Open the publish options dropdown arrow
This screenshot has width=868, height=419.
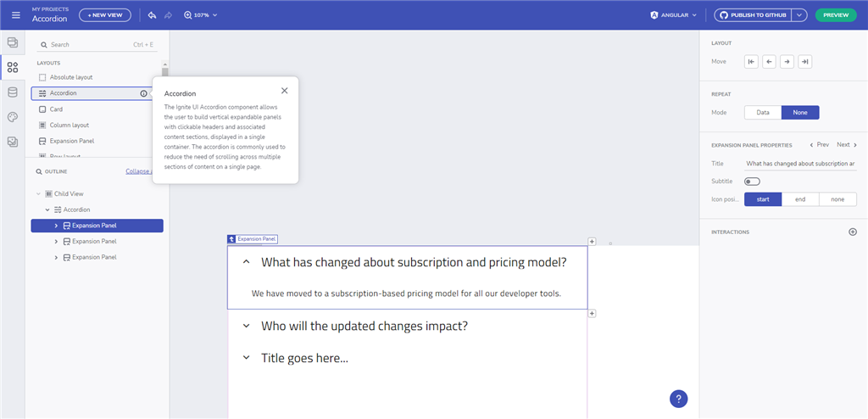(799, 15)
